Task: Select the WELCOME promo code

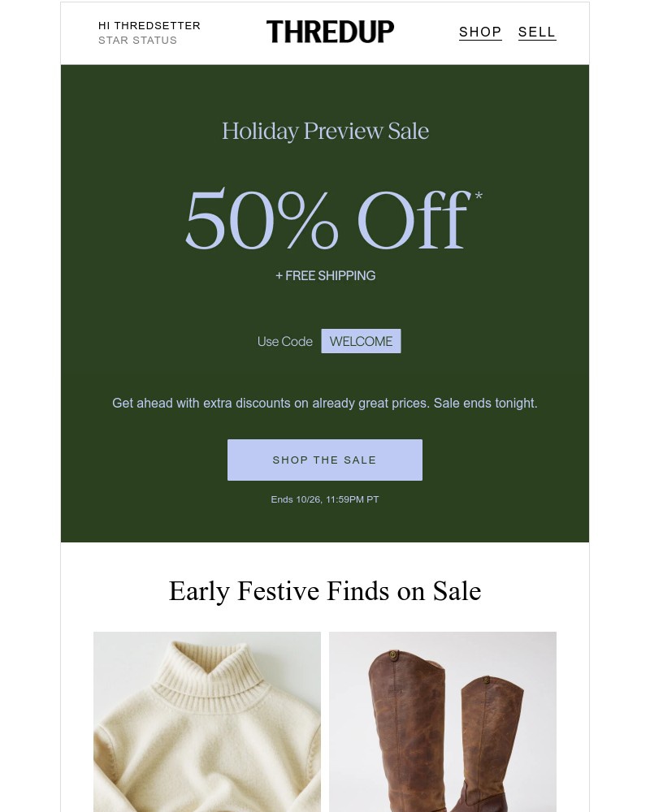Action: coord(361,341)
